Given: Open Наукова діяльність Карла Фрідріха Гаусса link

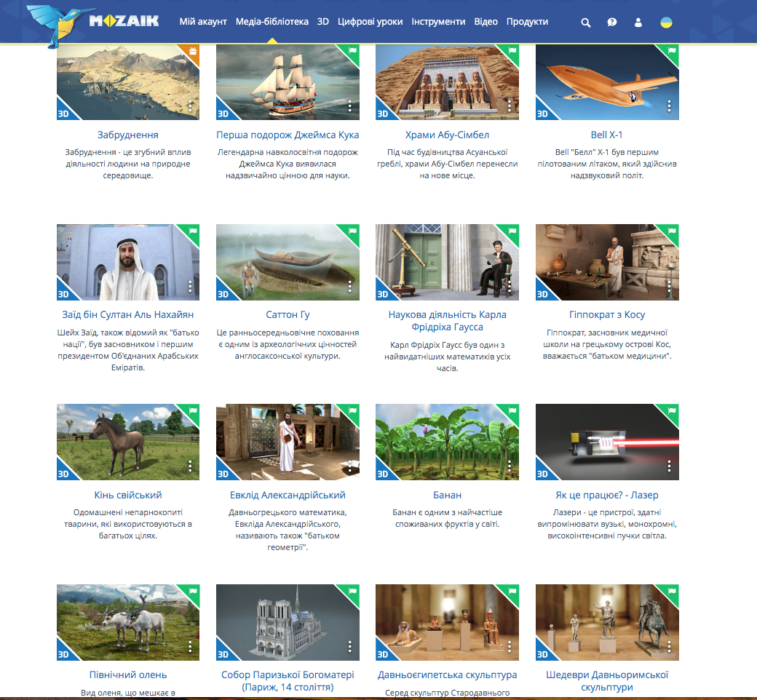Looking at the screenshot, I should point(447,321).
